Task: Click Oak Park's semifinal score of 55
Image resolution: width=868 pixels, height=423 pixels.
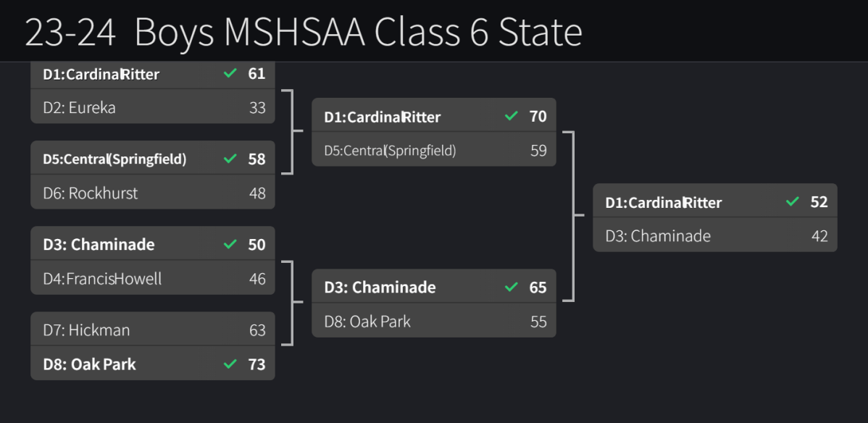Action: pos(538,322)
